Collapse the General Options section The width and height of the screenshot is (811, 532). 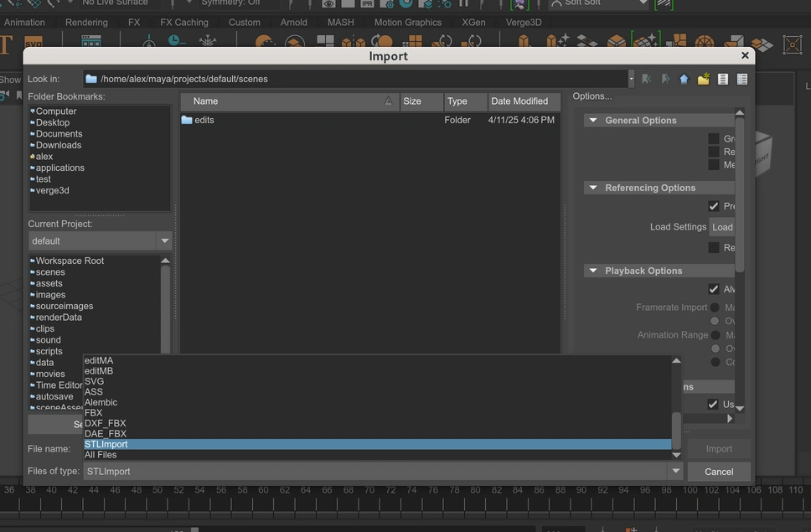593,120
